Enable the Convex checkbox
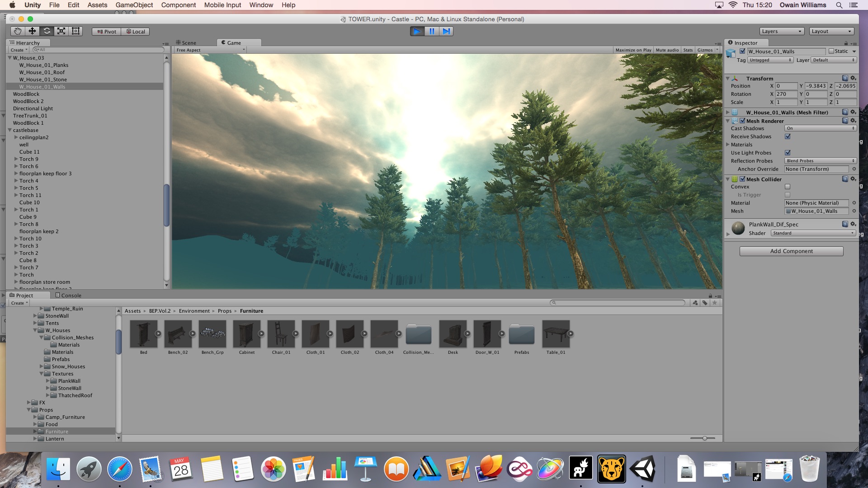 [788, 187]
